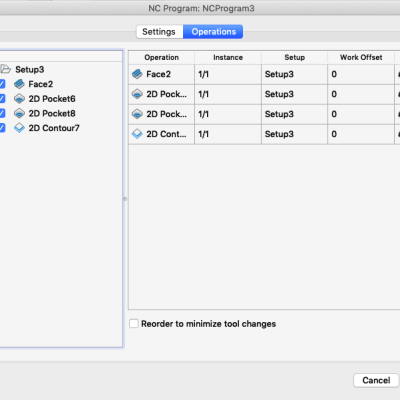This screenshot has height=400, width=400.
Task: Uncheck the 2D Pocket6 checkbox
Action: tap(2, 99)
